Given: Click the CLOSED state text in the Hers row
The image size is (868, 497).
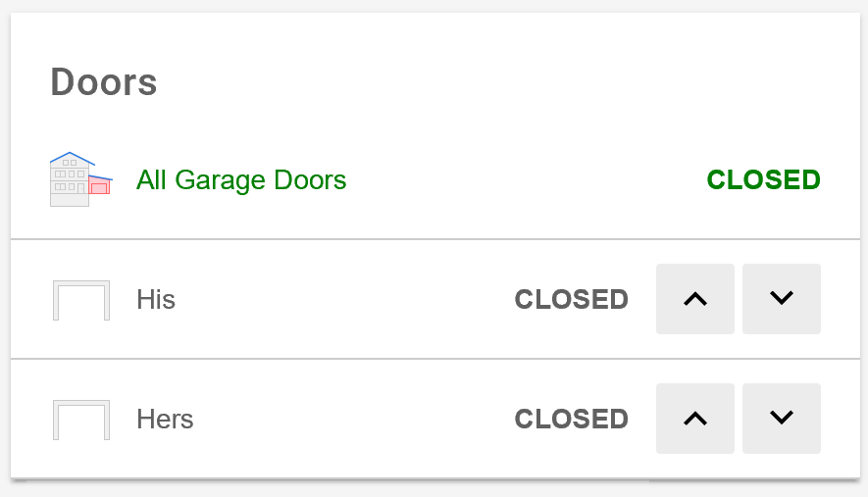Looking at the screenshot, I should [571, 420].
